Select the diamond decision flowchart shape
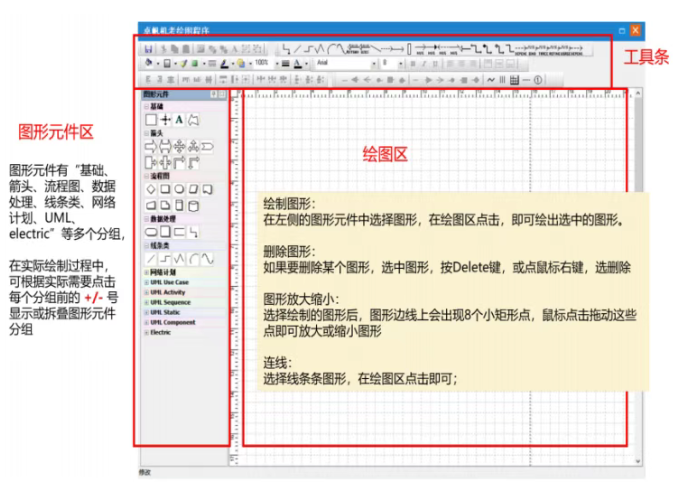 tap(151, 188)
